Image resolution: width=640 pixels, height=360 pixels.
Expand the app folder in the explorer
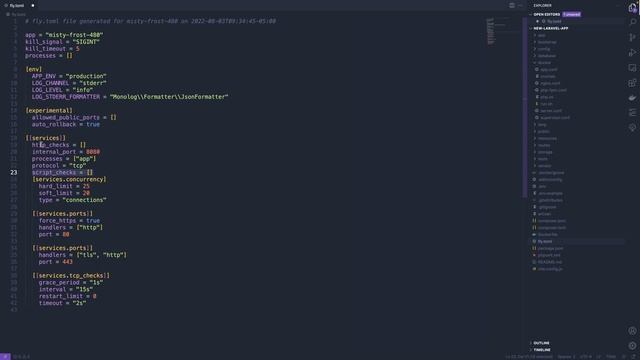click(542, 36)
